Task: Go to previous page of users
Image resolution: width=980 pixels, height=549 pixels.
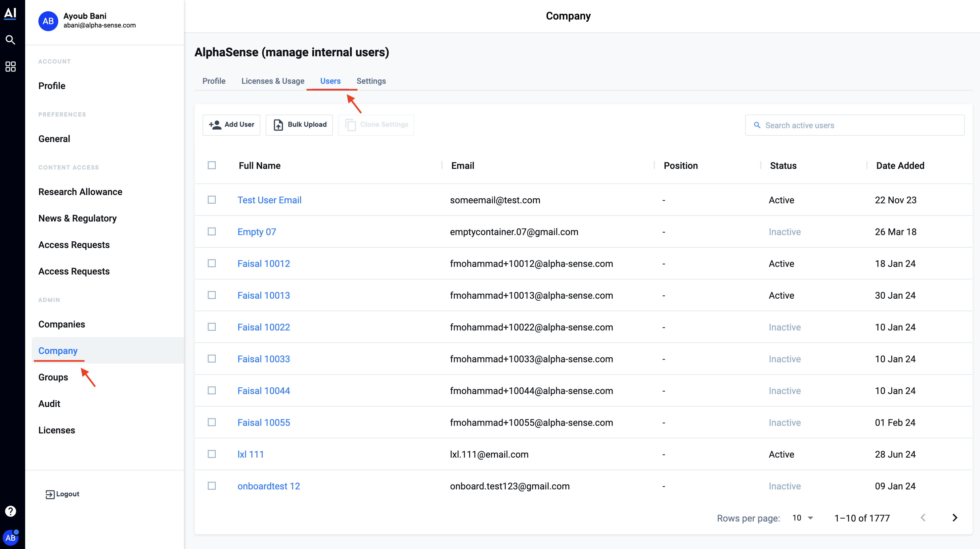Action: click(x=922, y=518)
